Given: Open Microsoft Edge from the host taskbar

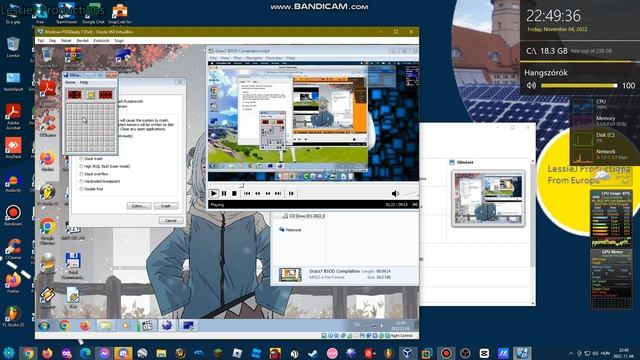Looking at the screenshot, I should point(85,353).
